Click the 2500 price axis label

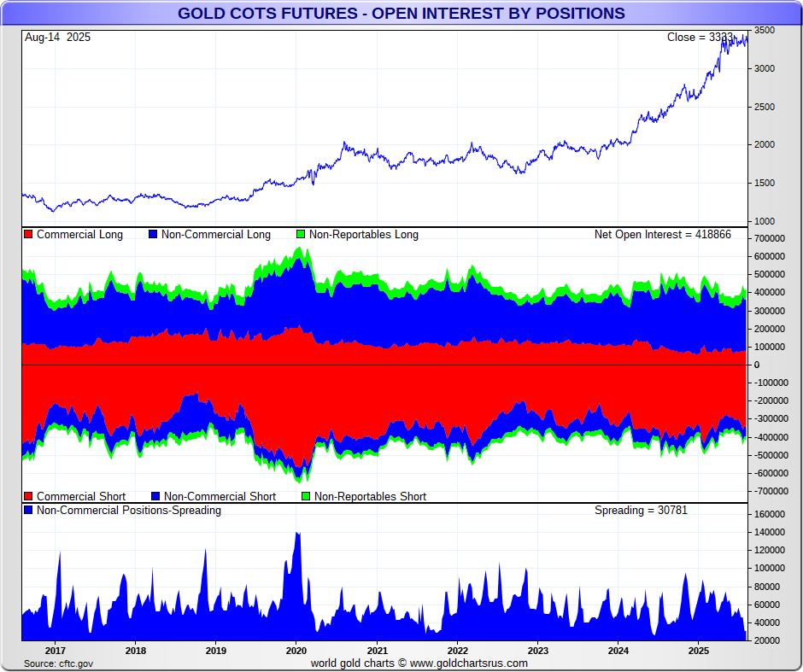click(764, 107)
